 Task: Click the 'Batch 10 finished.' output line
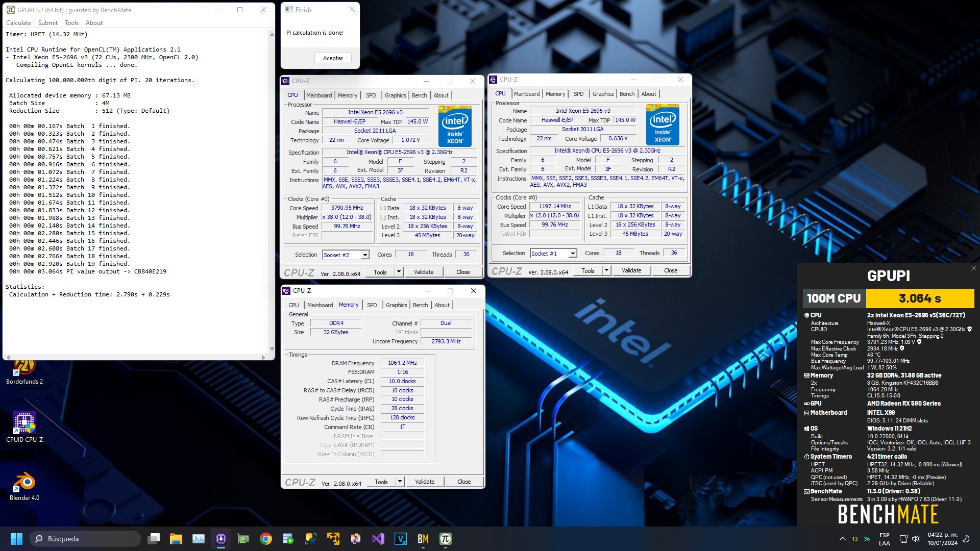click(x=69, y=195)
